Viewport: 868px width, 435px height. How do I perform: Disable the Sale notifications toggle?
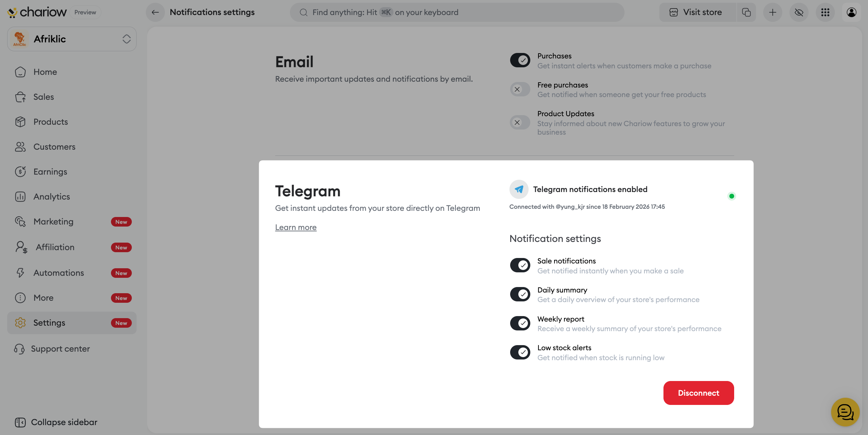520,265
